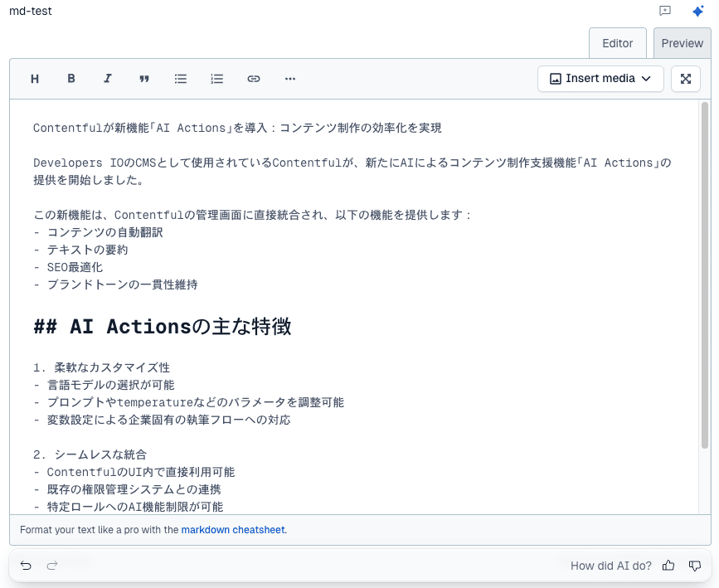The image size is (719, 588).
Task: Insert a numbered list
Action: [x=217, y=79]
